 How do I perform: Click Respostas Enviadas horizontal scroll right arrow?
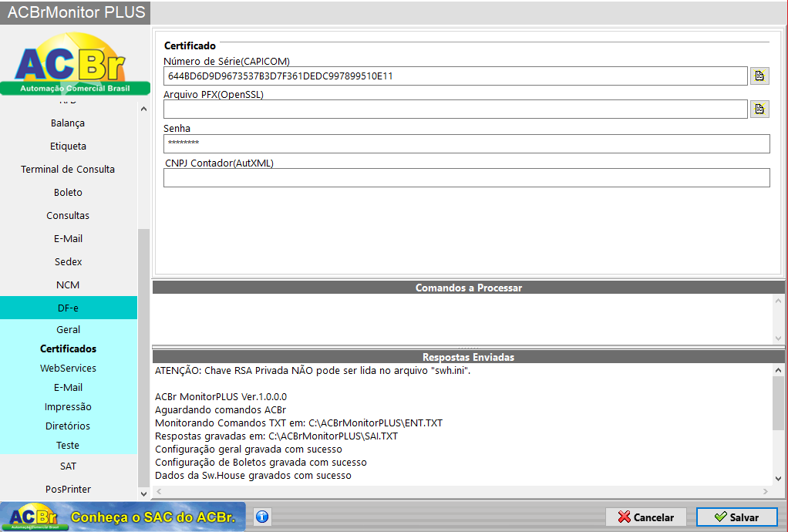point(766,491)
